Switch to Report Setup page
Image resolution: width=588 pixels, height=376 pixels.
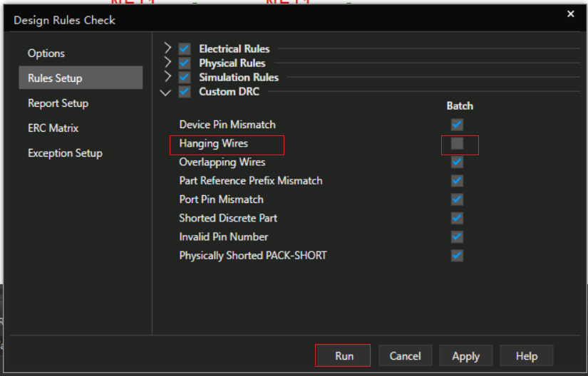[x=58, y=103]
